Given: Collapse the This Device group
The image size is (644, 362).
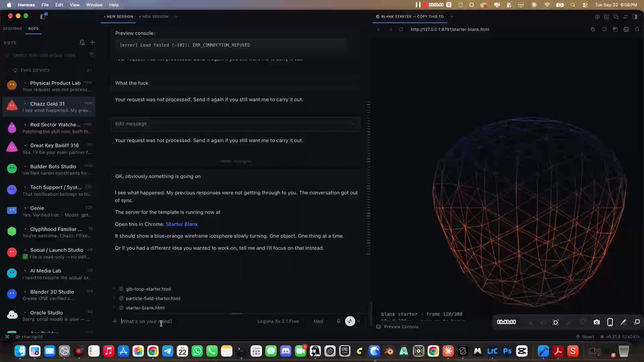Looking at the screenshot, I should [x=48, y=70].
